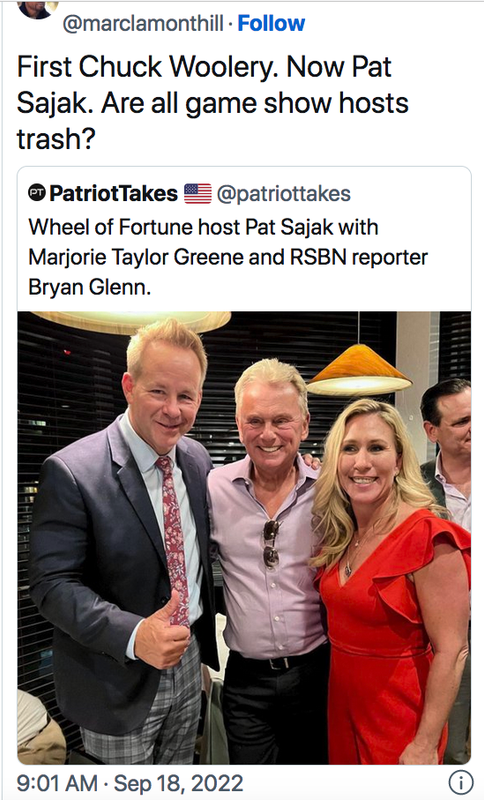Open the quoted tweet caption about Wheel of Fortune
Image resolution: width=484 pixels, height=800 pixels.
(228, 257)
